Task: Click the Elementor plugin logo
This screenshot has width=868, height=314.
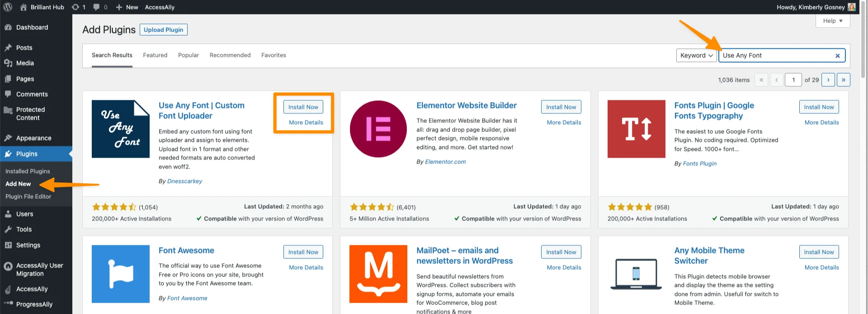Action: click(x=378, y=129)
